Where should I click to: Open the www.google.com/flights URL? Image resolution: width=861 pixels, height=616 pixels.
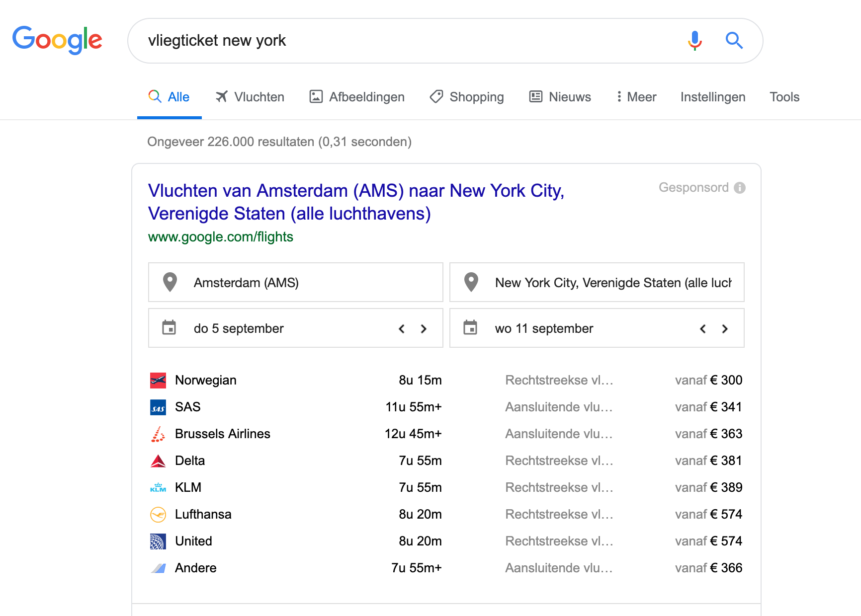(x=221, y=237)
